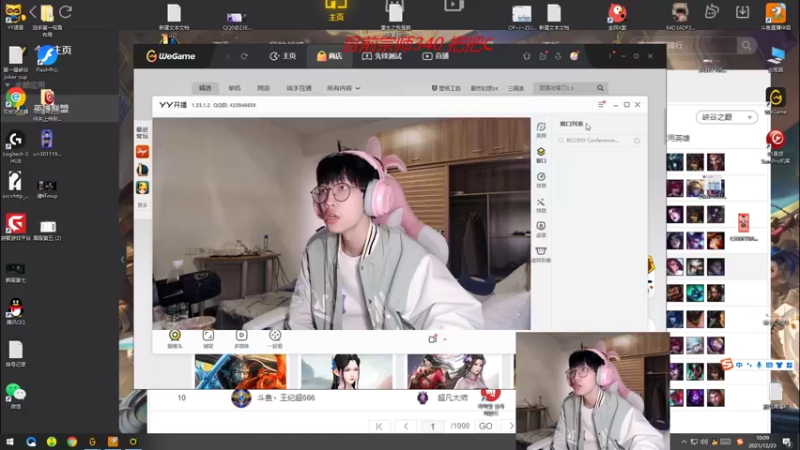Switch to 商店 tab in WeGame
This screenshot has width=800, height=450.
tap(330, 56)
